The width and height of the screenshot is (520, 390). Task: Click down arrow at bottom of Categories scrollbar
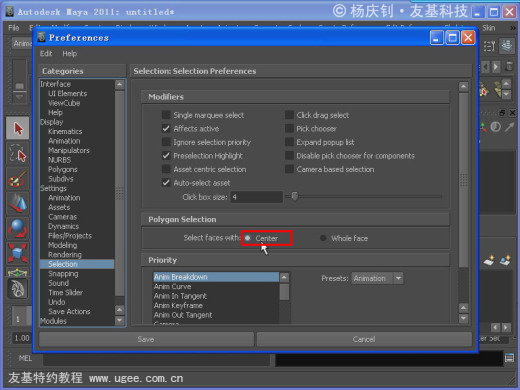click(x=120, y=321)
